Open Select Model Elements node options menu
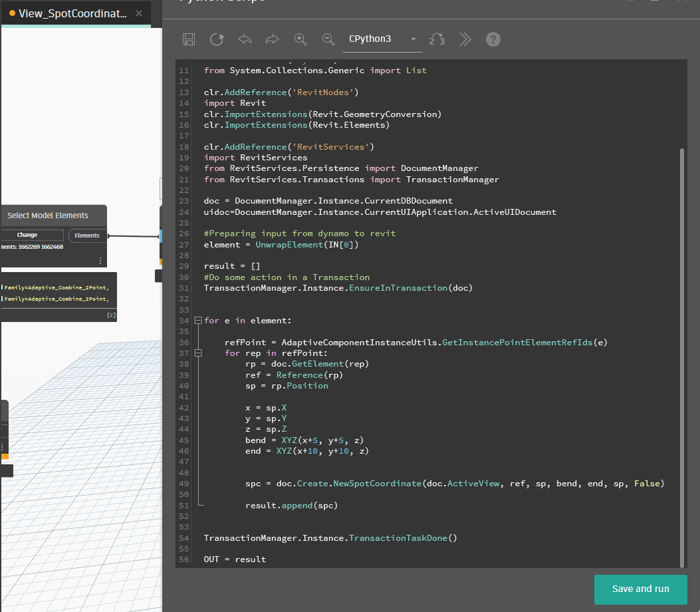 100,261
